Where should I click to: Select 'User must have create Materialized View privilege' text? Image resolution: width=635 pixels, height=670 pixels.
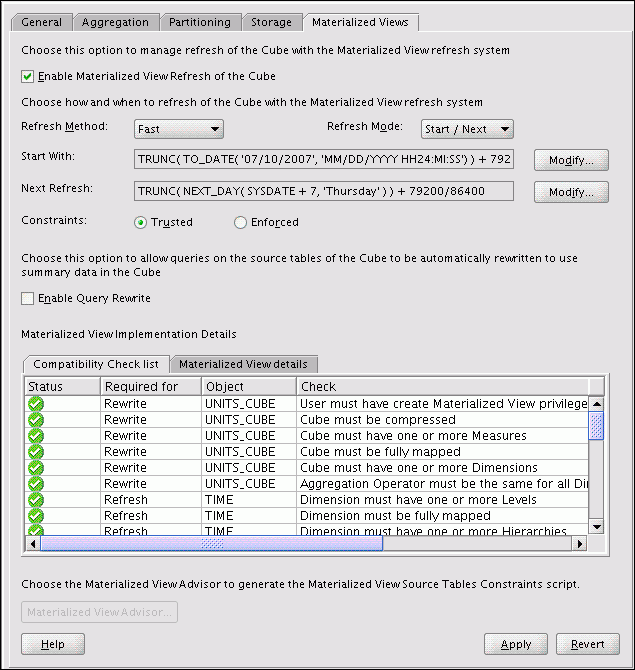click(444, 404)
